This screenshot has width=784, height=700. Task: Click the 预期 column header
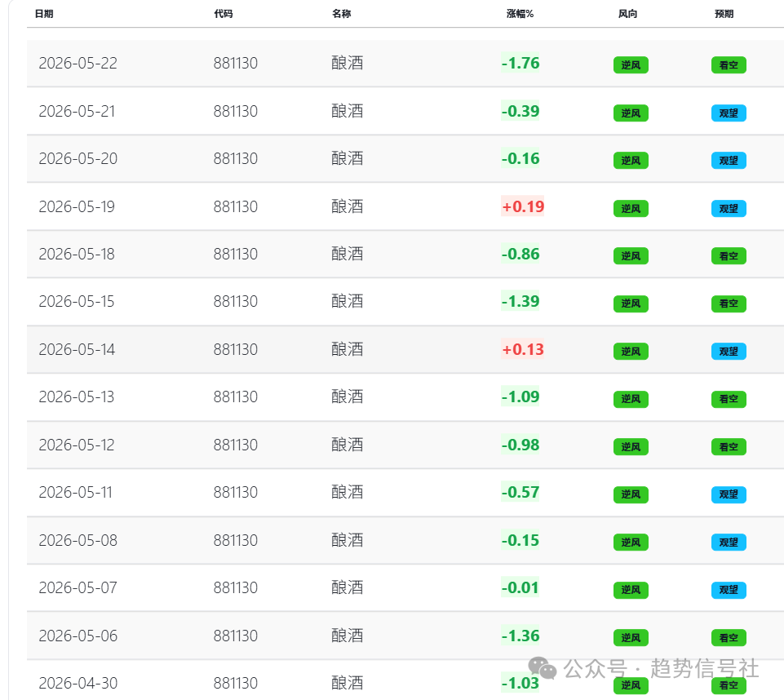pyautogui.click(x=724, y=14)
